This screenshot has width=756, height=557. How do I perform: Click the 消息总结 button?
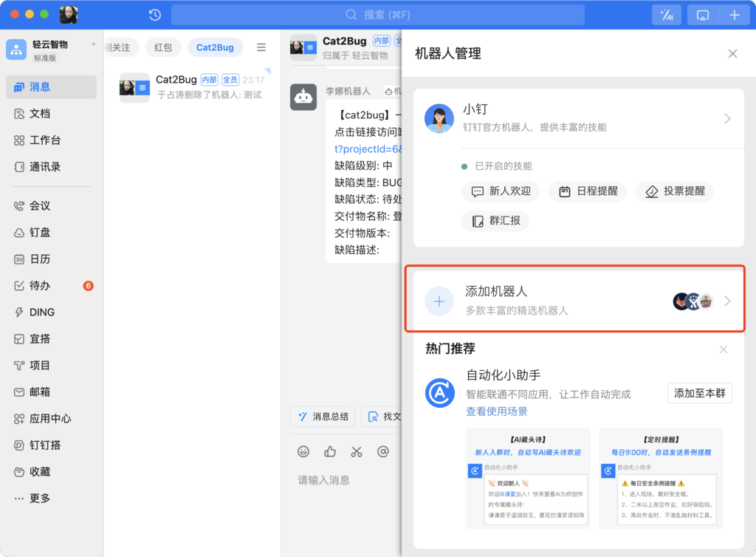323,417
